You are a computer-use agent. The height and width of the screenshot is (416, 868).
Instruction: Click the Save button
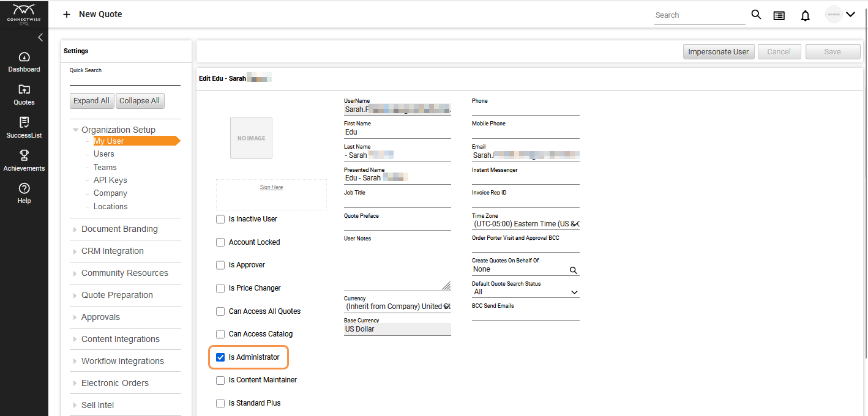832,52
